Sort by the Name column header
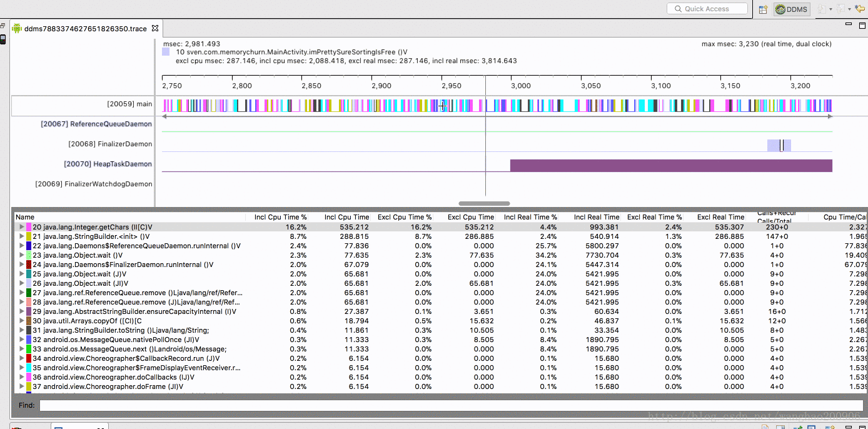The width and height of the screenshot is (868, 429). point(129,217)
